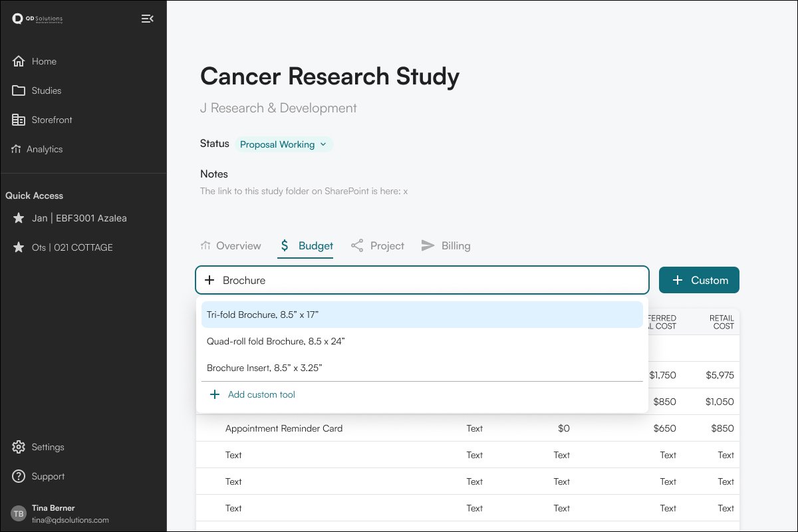Image resolution: width=798 pixels, height=532 pixels.
Task: Click the Quick Access heading
Action: click(35, 196)
